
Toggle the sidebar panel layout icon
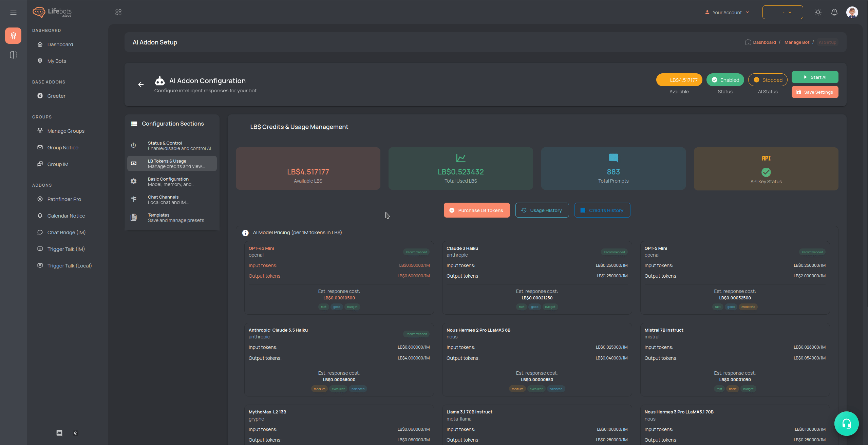pos(13,55)
